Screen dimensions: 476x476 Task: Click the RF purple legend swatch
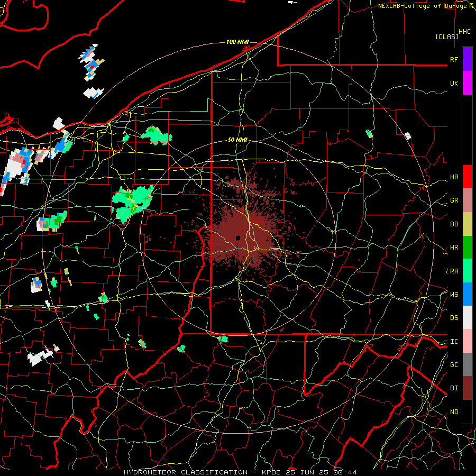pos(467,59)
